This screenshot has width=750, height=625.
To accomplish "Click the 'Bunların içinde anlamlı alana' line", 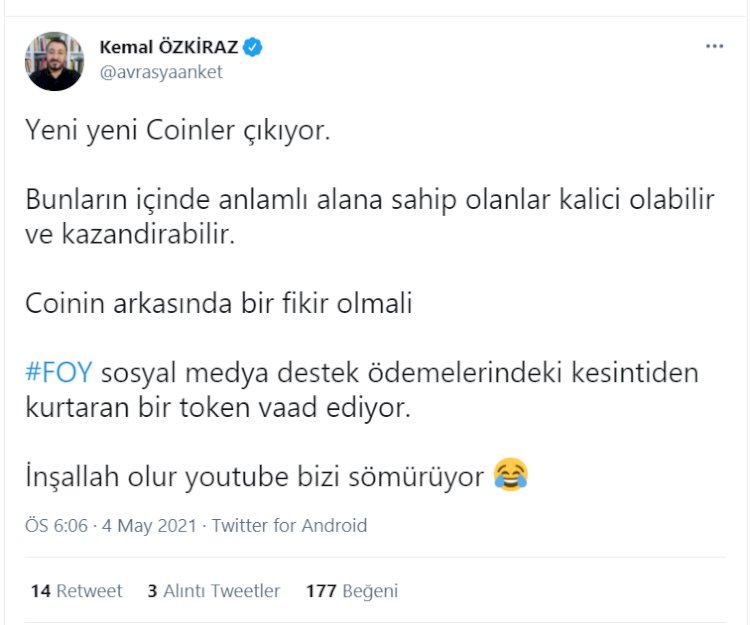I will point(368,199).
